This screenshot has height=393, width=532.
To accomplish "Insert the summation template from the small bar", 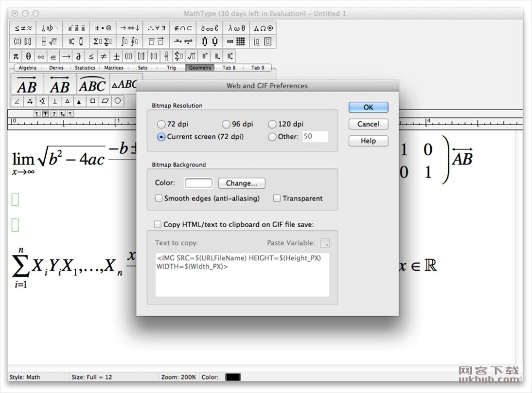I will (x=179, y=56).
